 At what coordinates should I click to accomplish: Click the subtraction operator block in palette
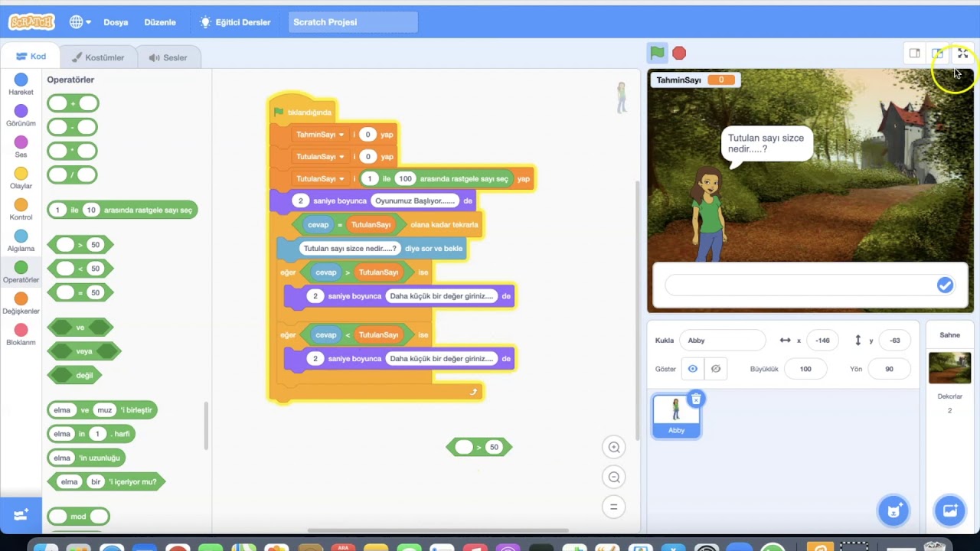point(73,127)
